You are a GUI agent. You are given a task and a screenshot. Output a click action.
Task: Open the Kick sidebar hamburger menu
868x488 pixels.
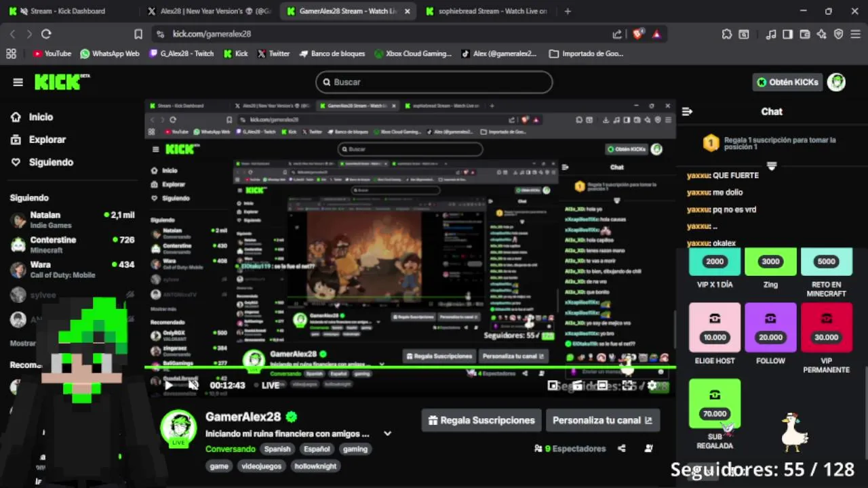point(18,82)
